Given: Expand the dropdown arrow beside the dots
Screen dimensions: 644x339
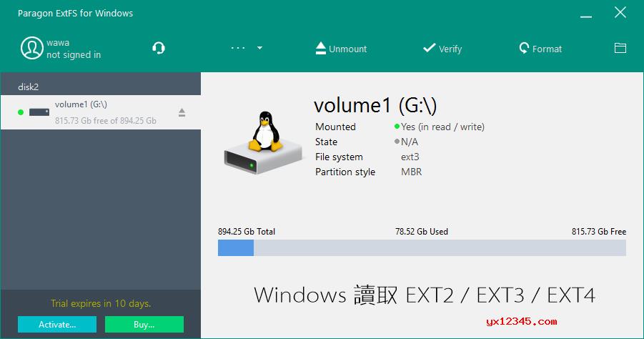Looking at the screenshot, I should tap(259, 48).
